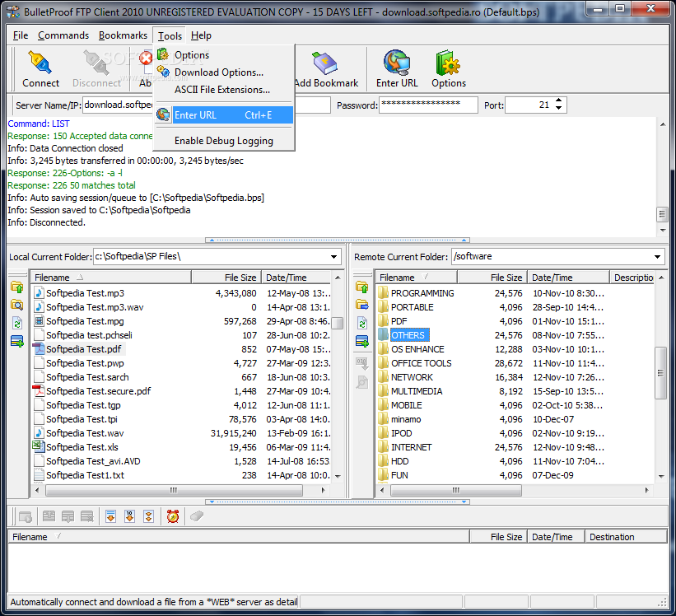Image resolution: width=676 pixels, height=616 pixels.
Task: Refresh the remote file listing
Action: [x=362, y=324]
